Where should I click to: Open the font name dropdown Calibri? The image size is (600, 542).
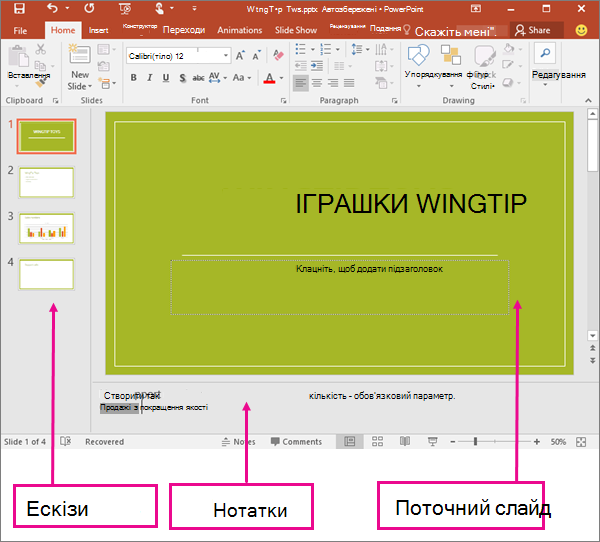click(226, 56)
